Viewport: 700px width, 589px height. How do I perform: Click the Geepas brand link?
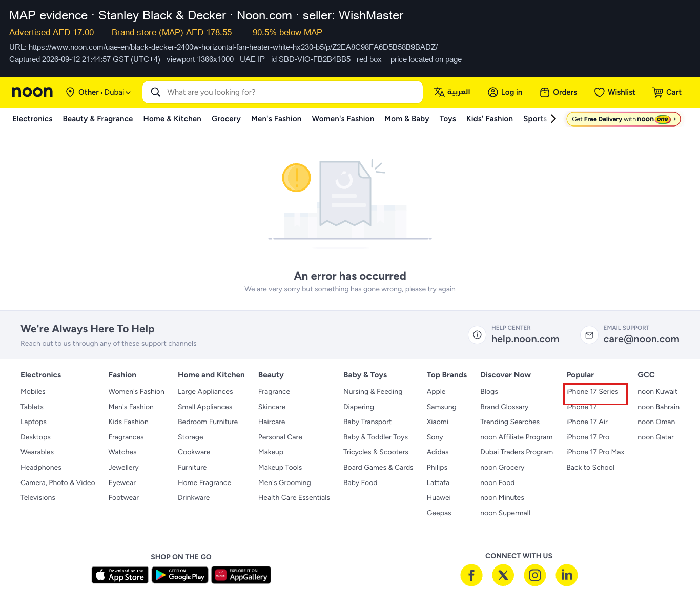click(439, 513)
